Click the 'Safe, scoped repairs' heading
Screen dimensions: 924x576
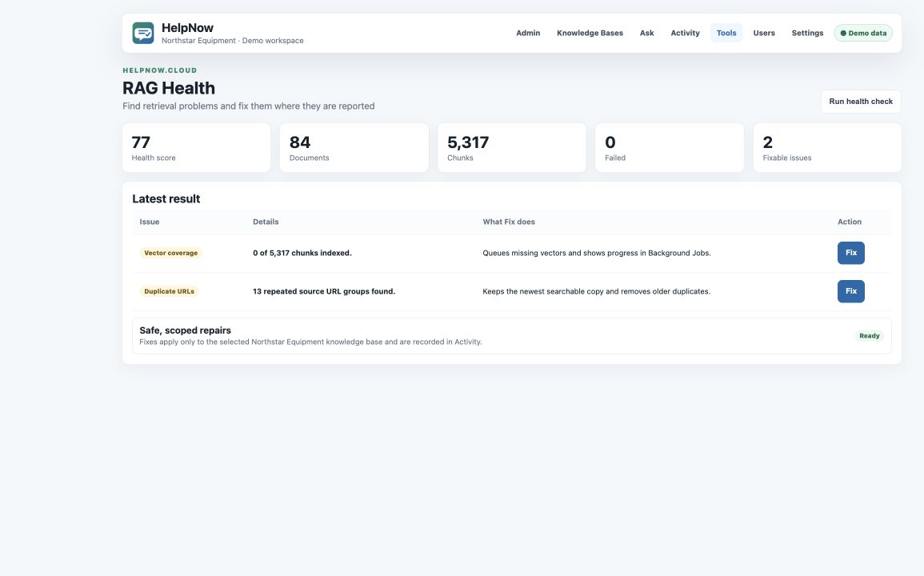click(x=185, y=330)
